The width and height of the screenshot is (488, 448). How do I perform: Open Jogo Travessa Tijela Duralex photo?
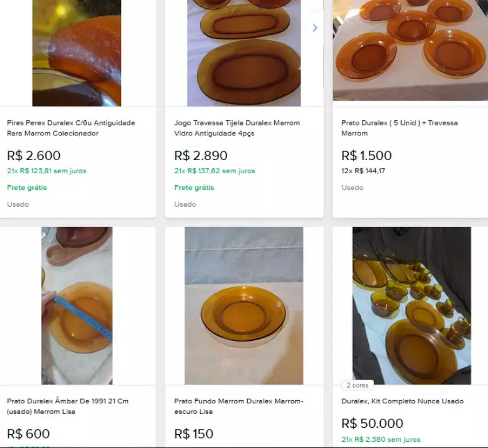(x=244, y=53)
